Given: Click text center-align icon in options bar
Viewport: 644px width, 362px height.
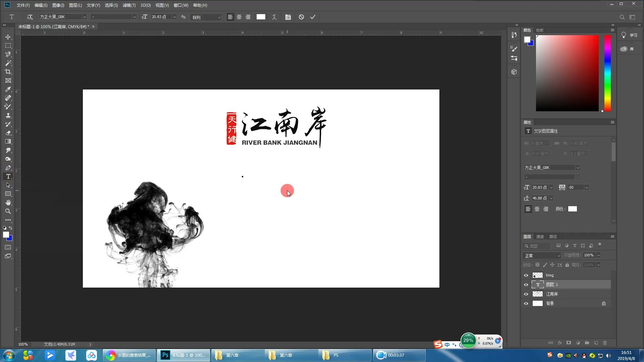Looking at the screenshot, I should (x=239, y=17).
